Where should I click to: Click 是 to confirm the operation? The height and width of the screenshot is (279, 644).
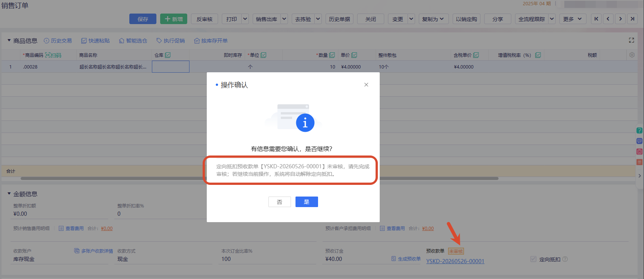tap(307, 202)
